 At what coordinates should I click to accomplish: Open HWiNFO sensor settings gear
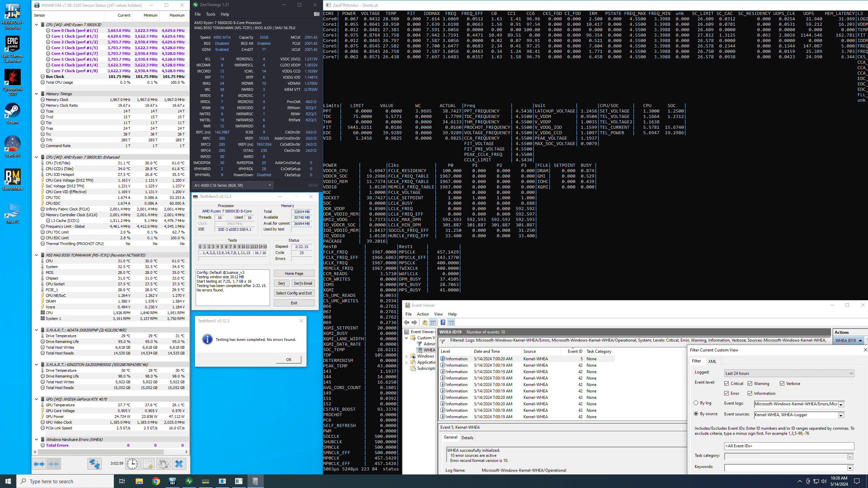(x=163, y=464)
